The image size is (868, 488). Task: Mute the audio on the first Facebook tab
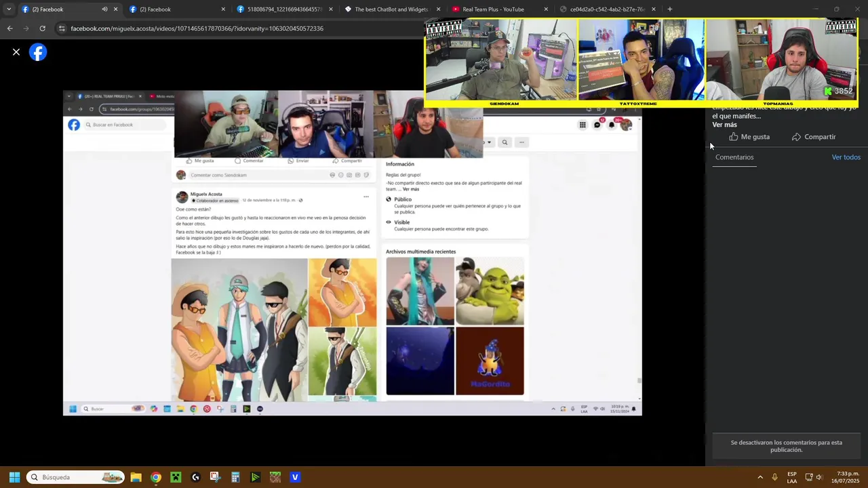click(x=104, y=9)
